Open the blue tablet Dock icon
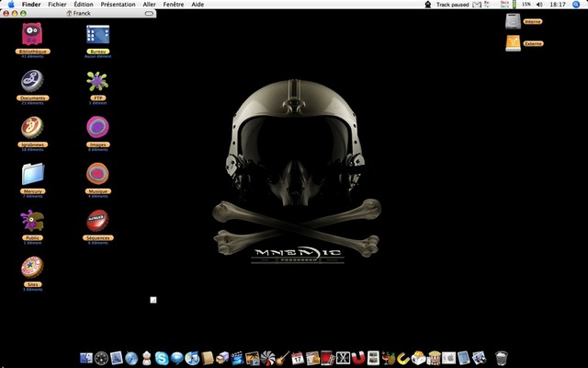 464,358
